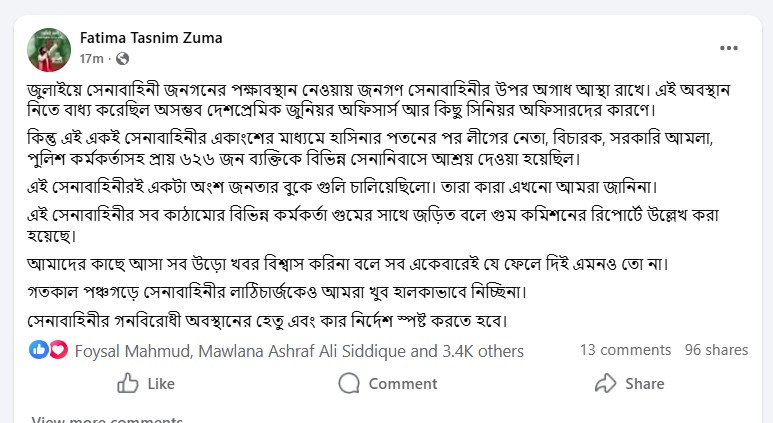Open the Fatima Tasnim Zuma profile name link
Screen dimensions: 773x423
(150, 38)
